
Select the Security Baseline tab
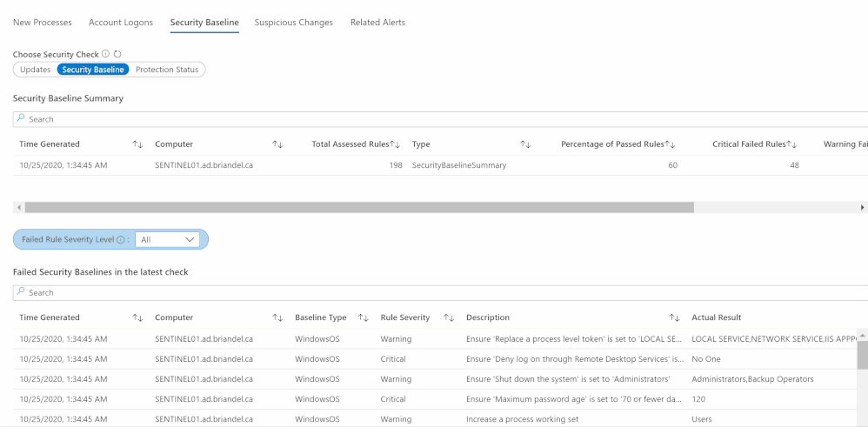[x=204, y=23]
